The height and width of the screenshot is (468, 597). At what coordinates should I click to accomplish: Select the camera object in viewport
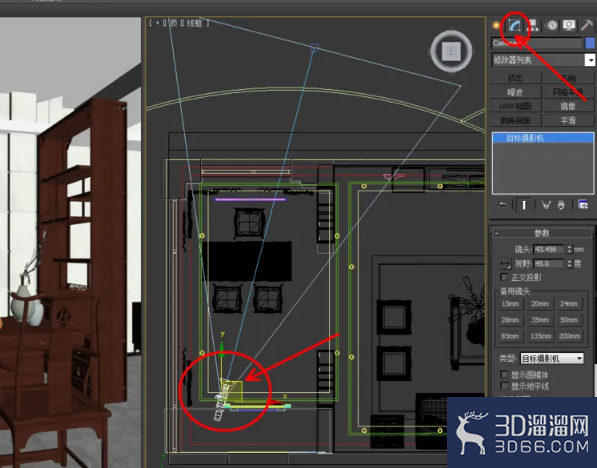coord(222,401)
